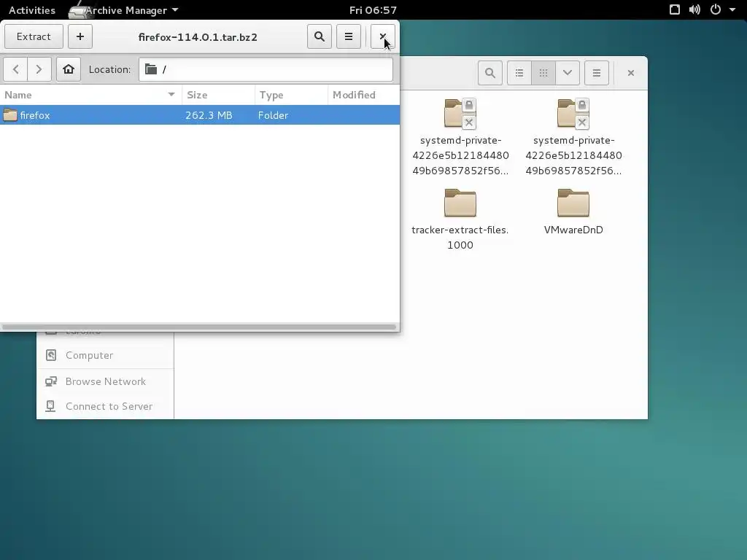Click the Computer icon in sidebar
The width and height of the screenshot is (747, 560).
(x=51, y=355)
